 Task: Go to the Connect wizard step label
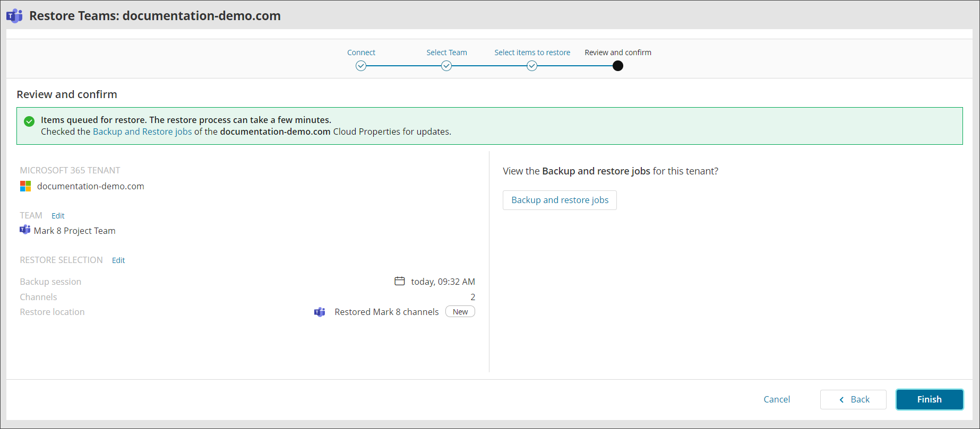361,52
